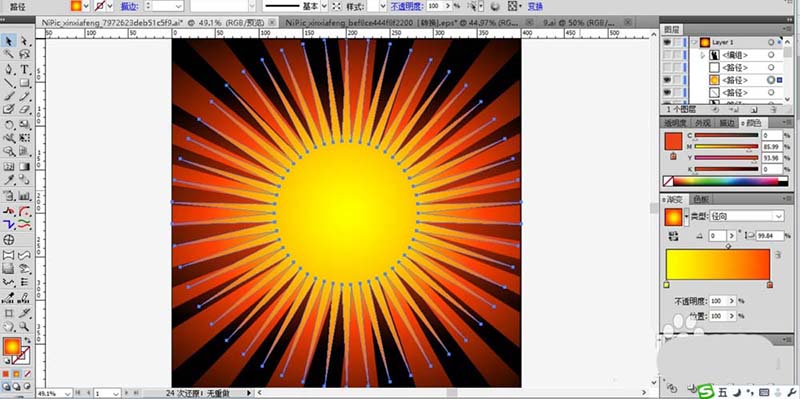Viewport: 800px width, 399px height.
Task: Hide the selected <路径> sublayer
Action: coord(667,80)
